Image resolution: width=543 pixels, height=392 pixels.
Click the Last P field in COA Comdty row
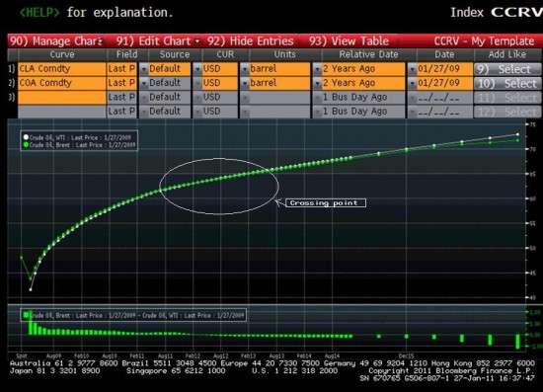tap(121, 83)
